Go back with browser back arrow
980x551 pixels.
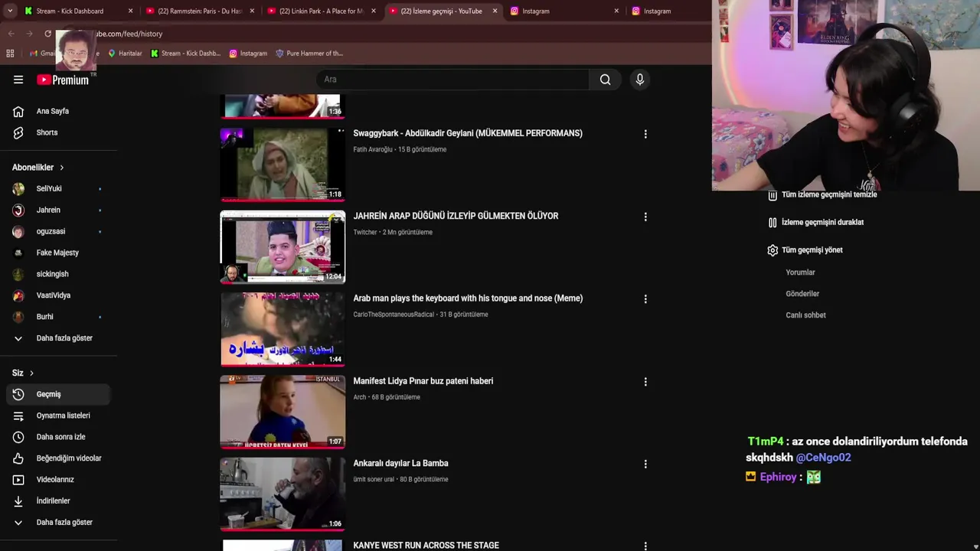11,34
